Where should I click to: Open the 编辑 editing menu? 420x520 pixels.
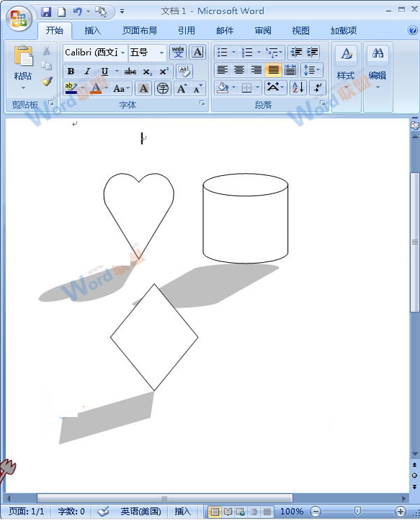click(x=377, y=68)
